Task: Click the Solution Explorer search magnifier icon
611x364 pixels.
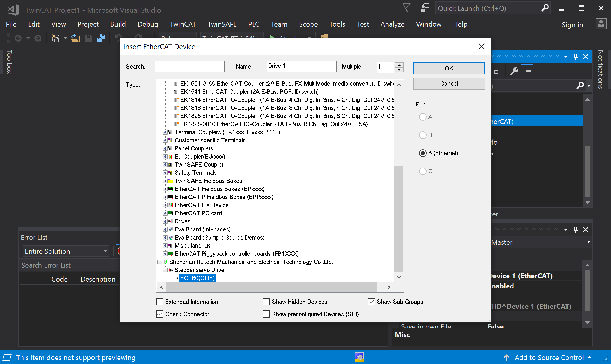Action: tap(580, 86)
